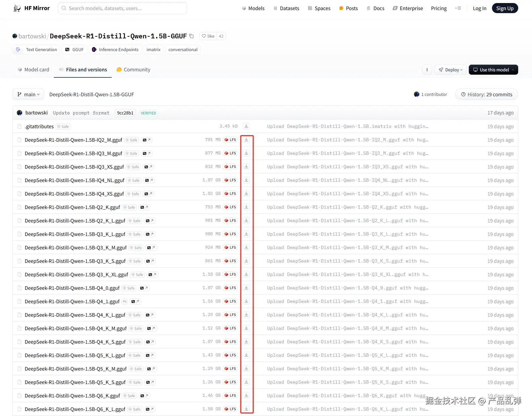
Task: Like the DeepSeek-R1-Distill model
Action: click(x=208, y=36)
